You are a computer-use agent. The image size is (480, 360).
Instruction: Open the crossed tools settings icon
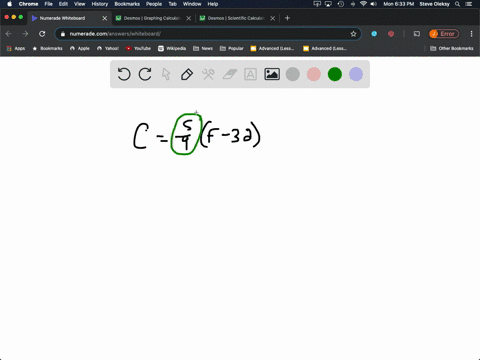pyautogui.click(x=208, y=74)
